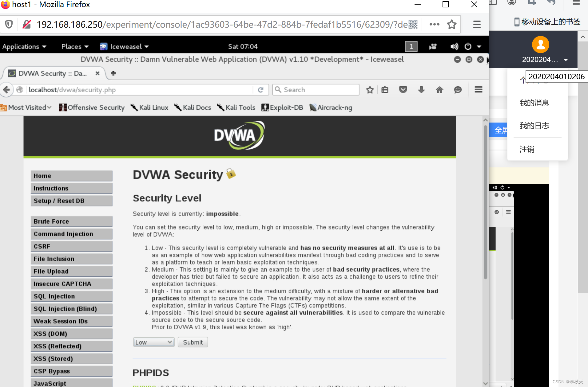Open SQL Injection (Blind) module

click(x=71, y=309)
